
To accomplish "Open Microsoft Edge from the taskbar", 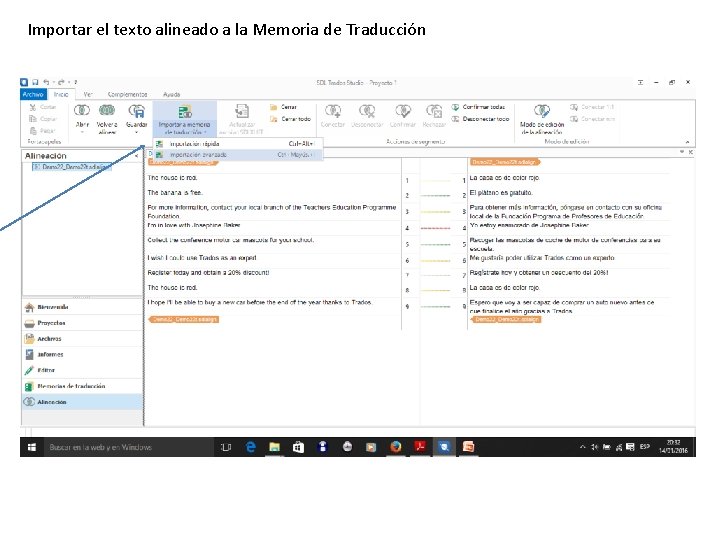I will [x=251, y=447].
